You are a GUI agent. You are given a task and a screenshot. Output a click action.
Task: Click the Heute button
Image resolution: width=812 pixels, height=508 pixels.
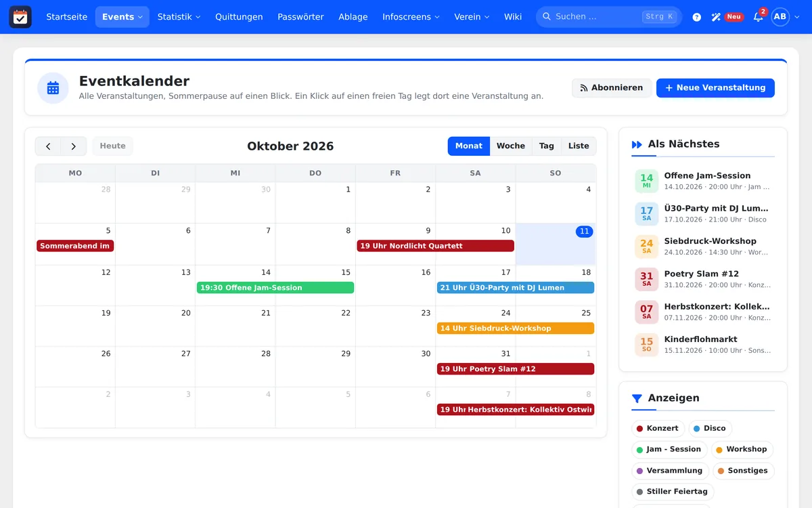[x=113, y=146]
